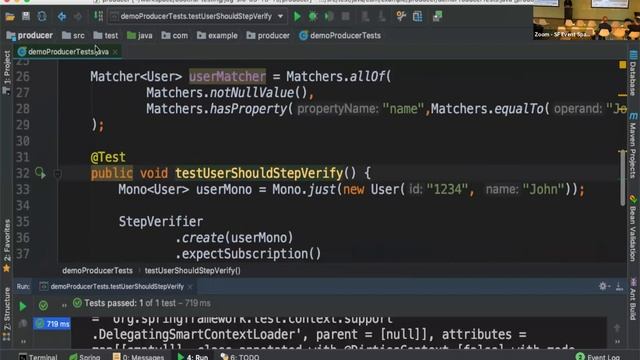The width and height of the screenshot is (640, 360).
Task: Click the scroll-up arrow in the console gutter
Action: click(617, 328)
